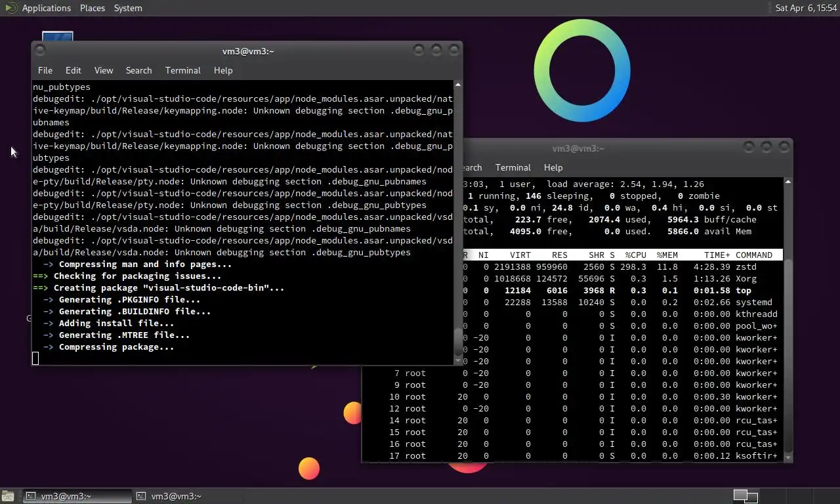The width and height of the screenshot is (840, 504).
Task: Select the ksoftir+ process row
Action: coord(573,455)
